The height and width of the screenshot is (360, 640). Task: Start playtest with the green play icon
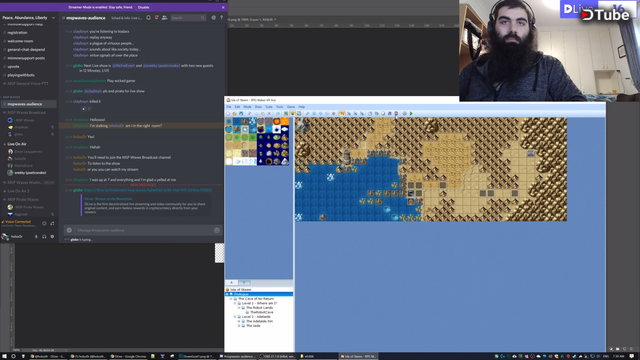[411, 113]
